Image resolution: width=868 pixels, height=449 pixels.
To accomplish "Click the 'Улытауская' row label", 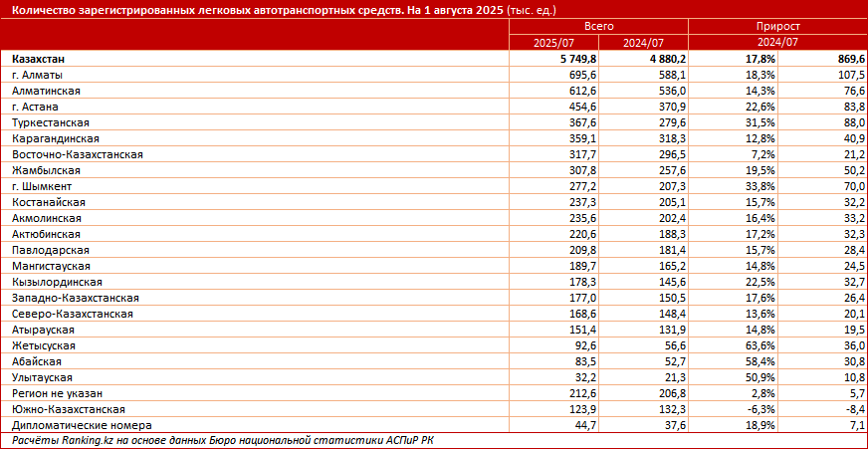I will click(43, 377).
